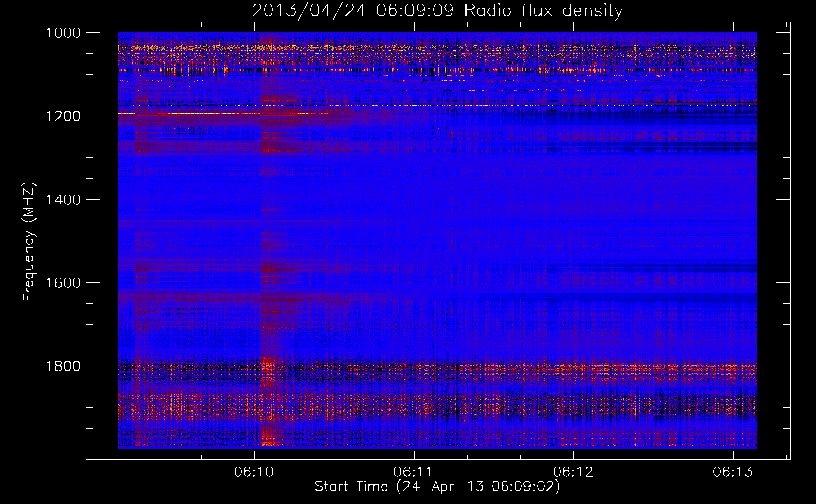Select the 1200 frequency tick label
This screenshot has width=816, height=504.
(63, 116)
